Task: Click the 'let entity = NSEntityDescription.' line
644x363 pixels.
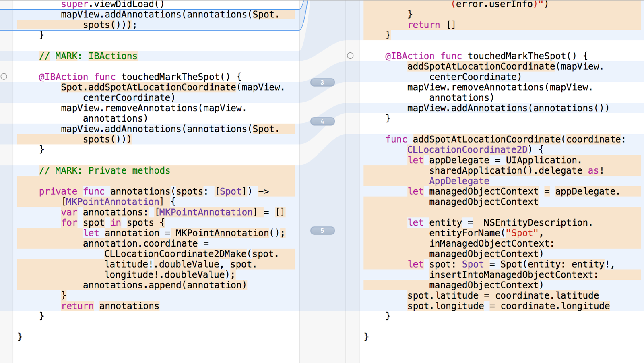Action: [500, 223]
